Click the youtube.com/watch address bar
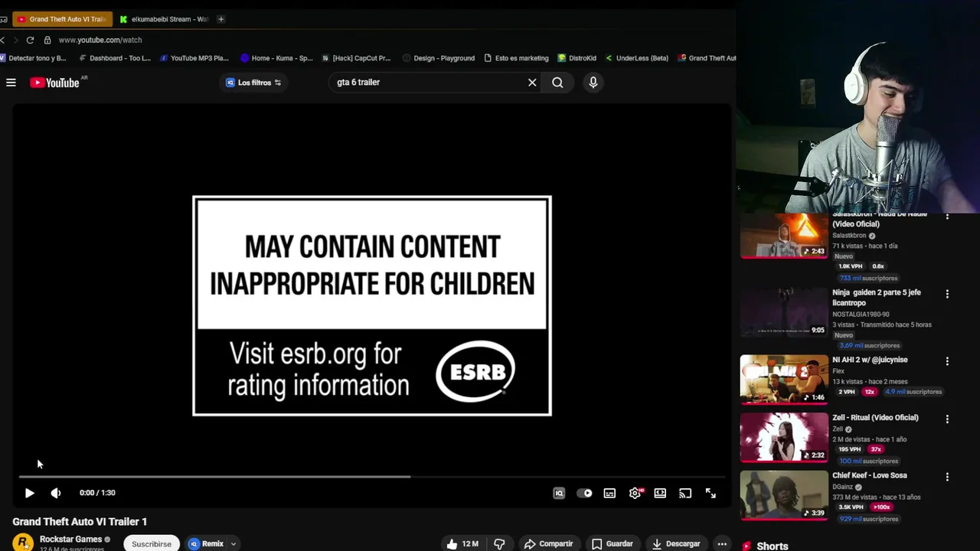 click(x=100, y=40)
